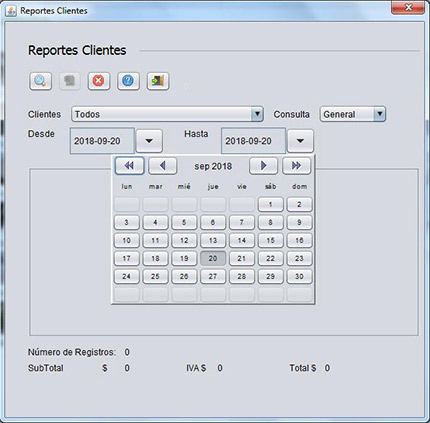Go to previous year with double-left arrow
The image size is (430, 423).
[x=129, y=166]
